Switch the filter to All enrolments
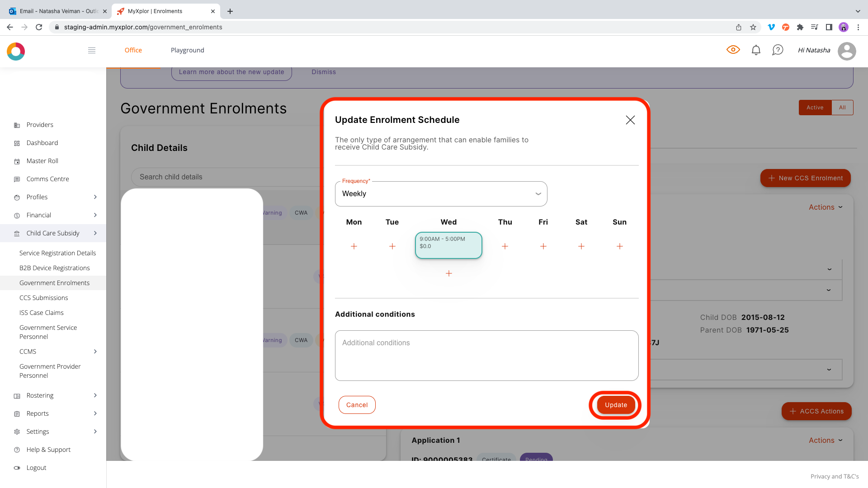The width and height of the screenshot is (868, 488). click(842, 108)
